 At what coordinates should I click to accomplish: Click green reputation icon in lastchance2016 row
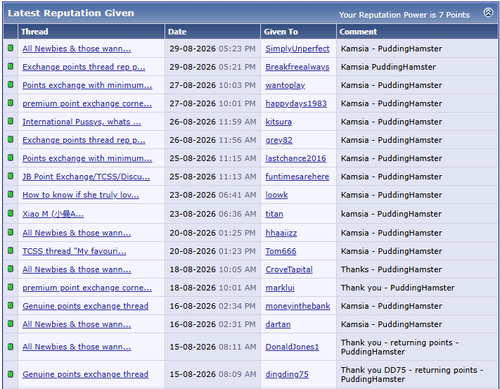click(11, 158)
